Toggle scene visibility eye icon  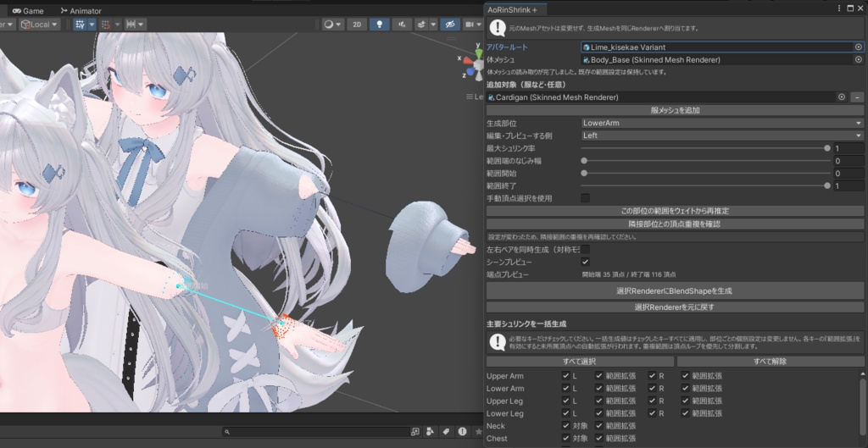pos(449,25)
